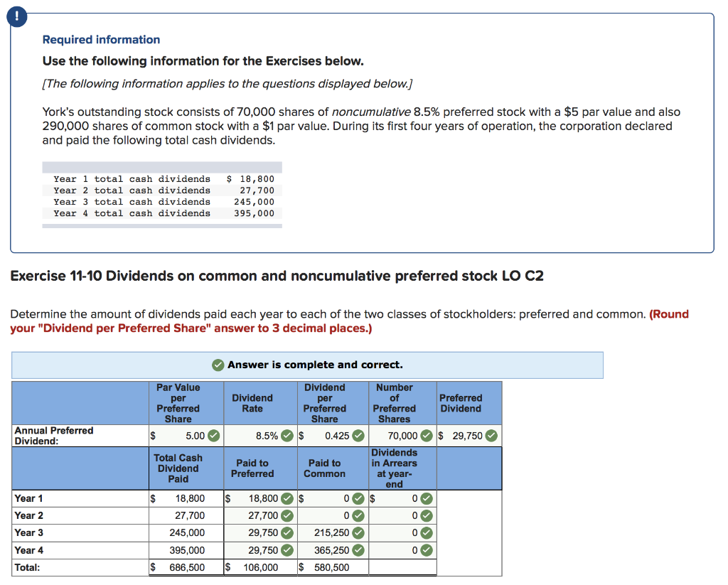The height and width of the screenshot is (585, 728).
Task: Click the total paid to preferred 106,000 cell
Action: pos(260,568)
